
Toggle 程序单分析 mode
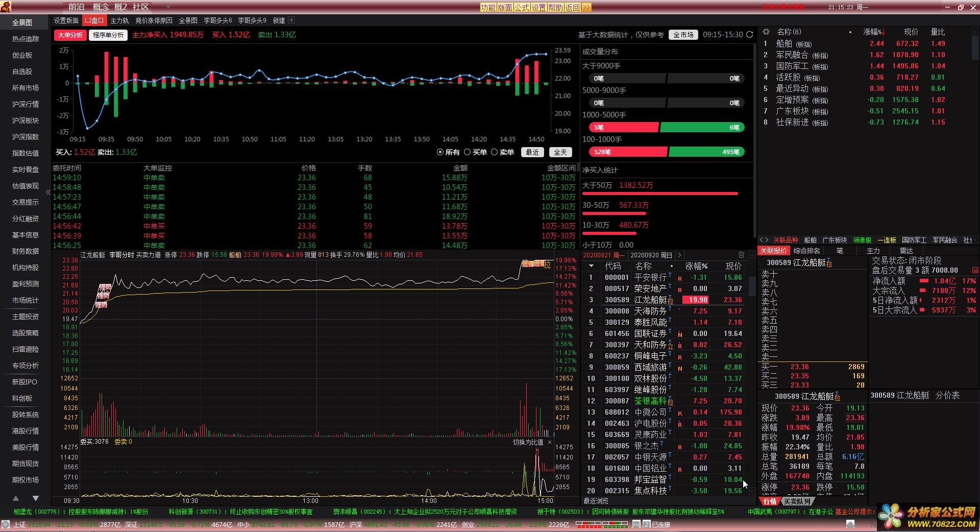tap(108, 35)
